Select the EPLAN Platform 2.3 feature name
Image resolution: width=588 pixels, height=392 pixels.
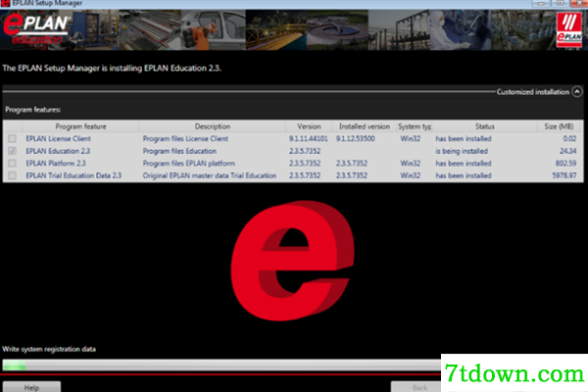[x=56, y=164]
